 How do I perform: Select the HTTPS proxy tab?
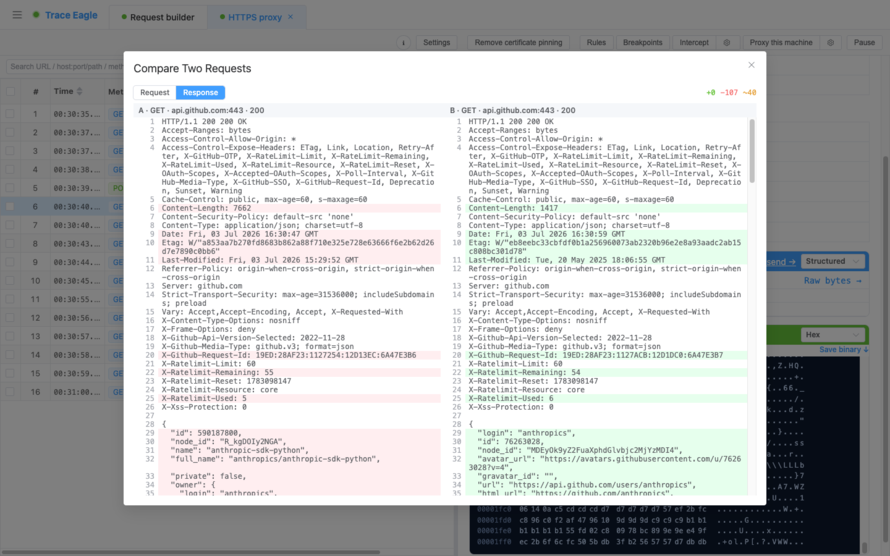(x=254, y=17)
